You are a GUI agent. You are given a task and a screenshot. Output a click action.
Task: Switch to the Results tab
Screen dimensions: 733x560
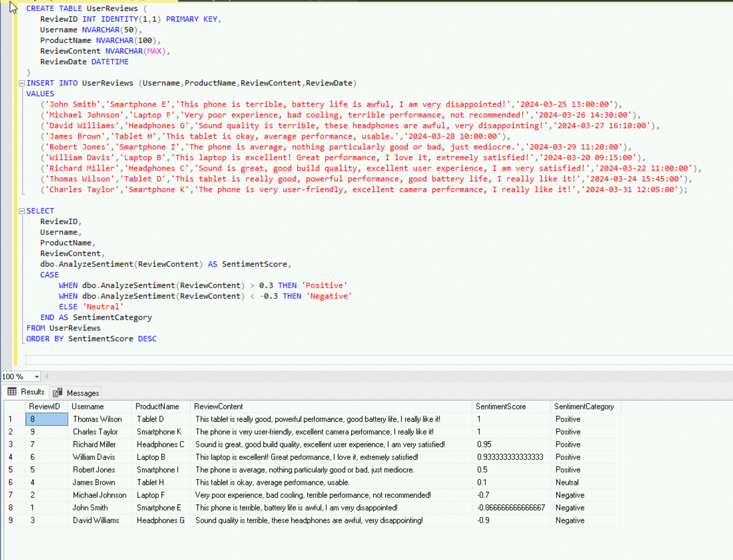pos(26,392)
